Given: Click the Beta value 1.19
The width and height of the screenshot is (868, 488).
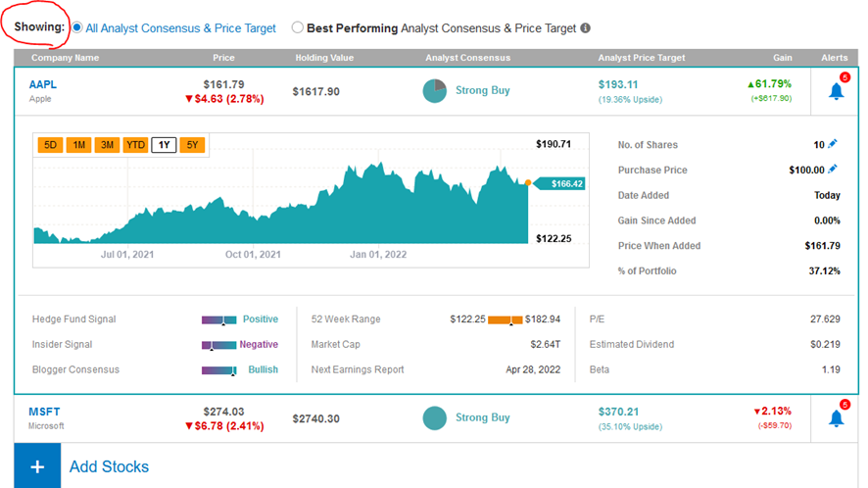Looking at the screenshot, I should click(831, 369).
